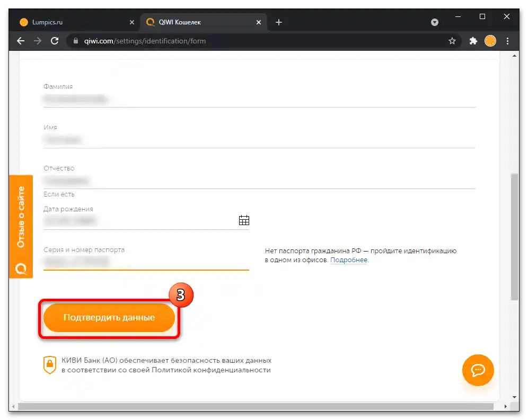Open a new browser tab
The height and width of the screenshot is (420, 528).
279,22
